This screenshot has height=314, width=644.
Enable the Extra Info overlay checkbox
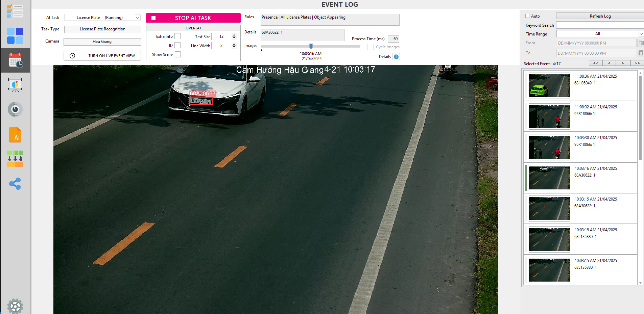177,36
